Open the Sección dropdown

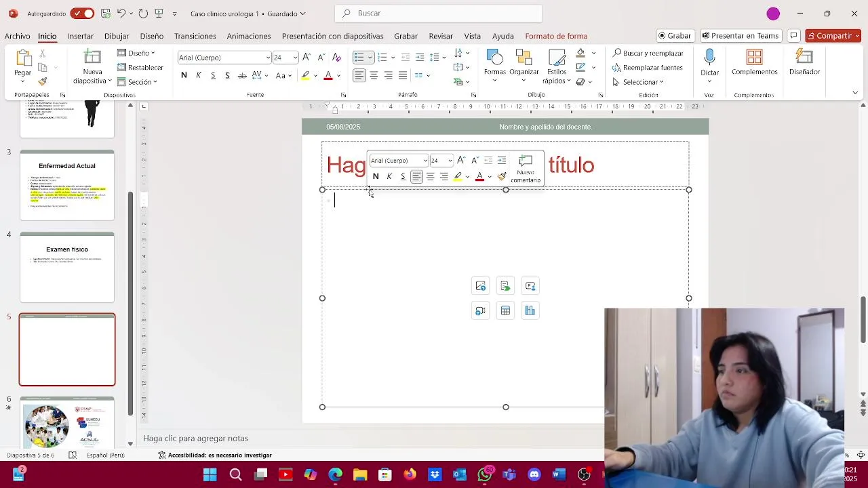click(138, 81)
